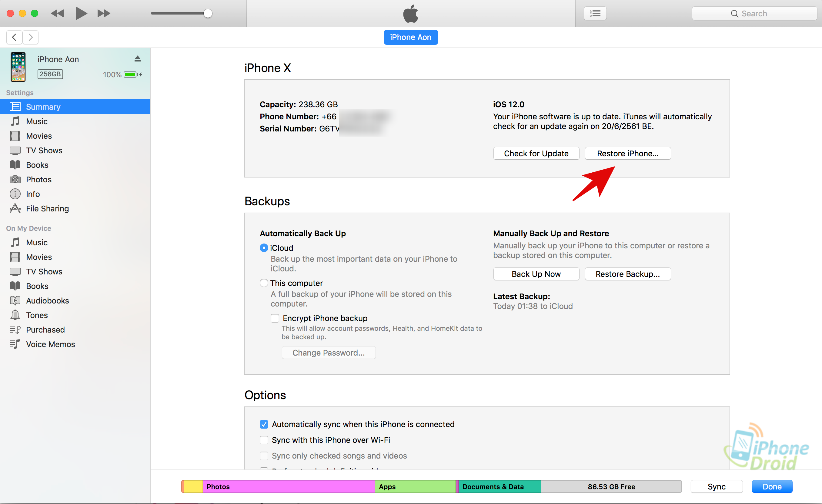This screenshot has width=822, height=504.
Task: Select Photos under Settings
Action: (39, 180)
